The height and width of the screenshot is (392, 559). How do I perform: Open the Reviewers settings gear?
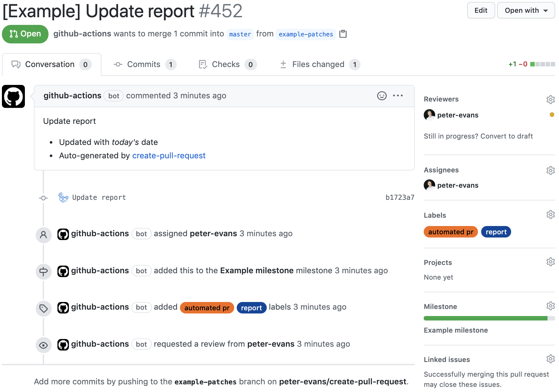[550, 99]
